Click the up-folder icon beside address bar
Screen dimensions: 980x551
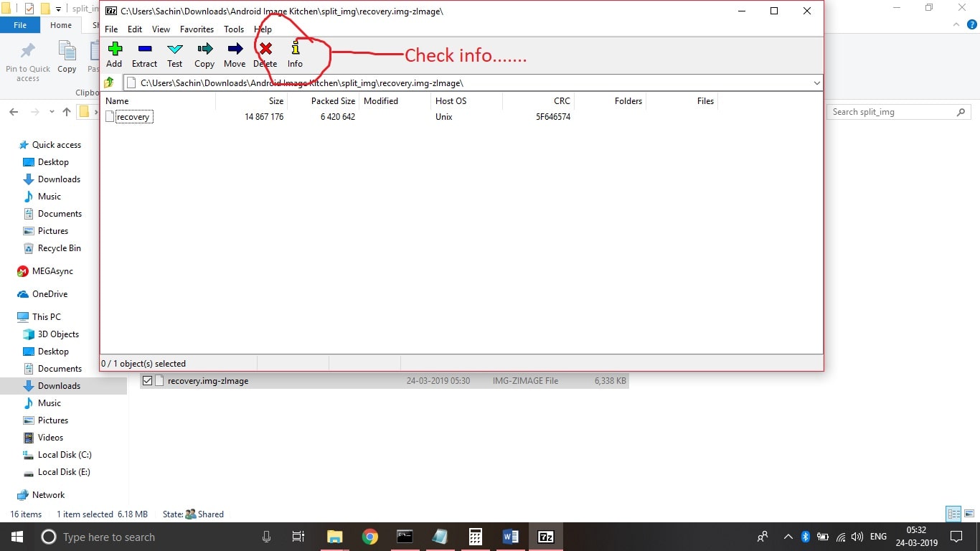coord(110,83)
